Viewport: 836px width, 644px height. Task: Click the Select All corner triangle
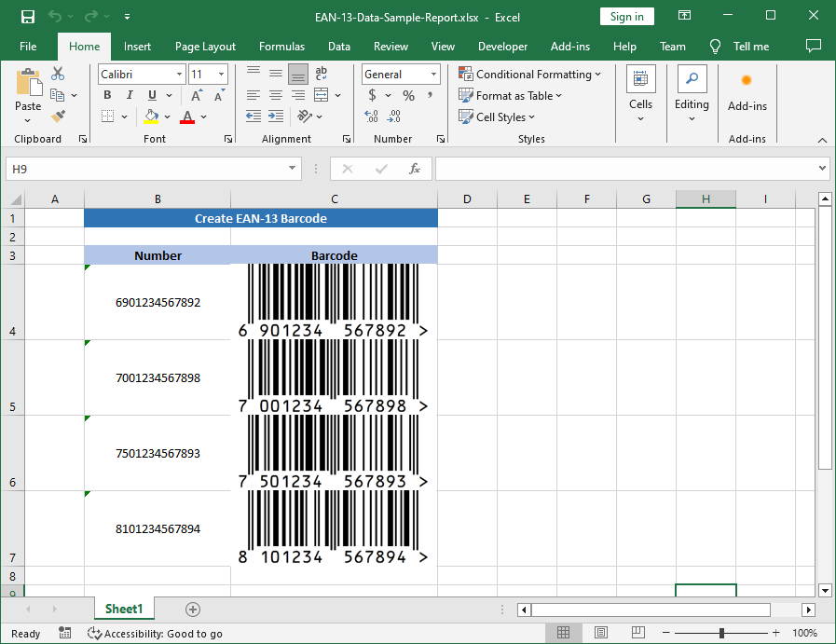(x=16, y=199)
